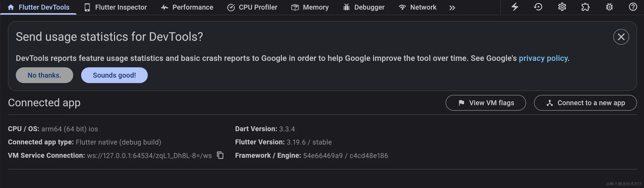Go to the CPU Profiler tab
This screenshot has height=188, width=644.
(x=252, y=7)
